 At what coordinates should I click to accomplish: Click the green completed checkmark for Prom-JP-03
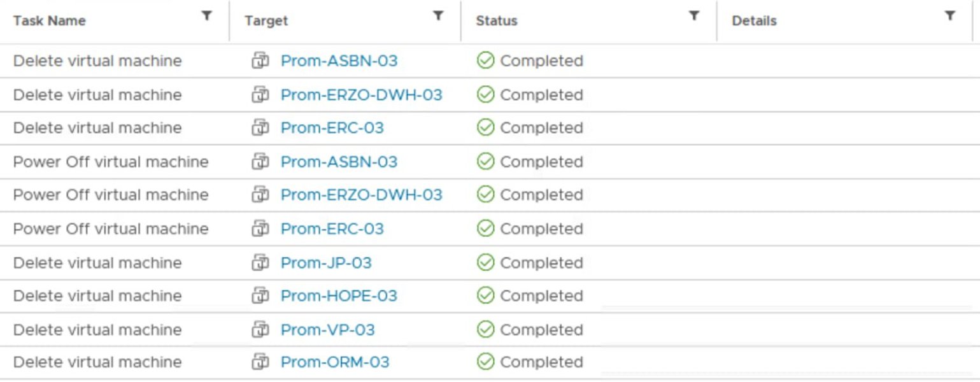(x=486, y=262)
